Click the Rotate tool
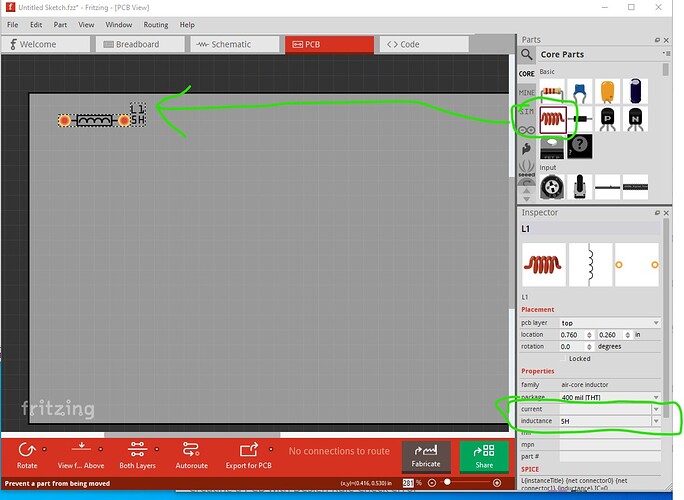684x500 pixels. pos(27,455)
